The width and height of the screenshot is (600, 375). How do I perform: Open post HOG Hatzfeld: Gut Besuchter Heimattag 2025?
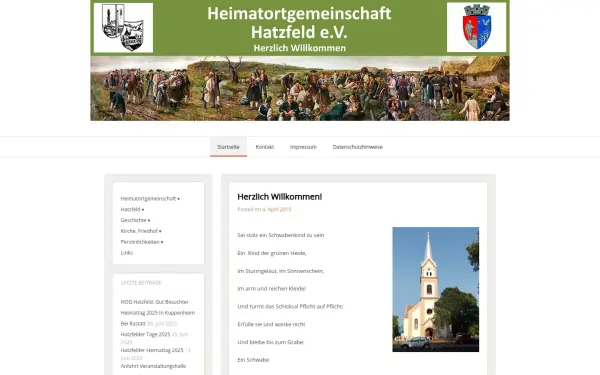158,313
